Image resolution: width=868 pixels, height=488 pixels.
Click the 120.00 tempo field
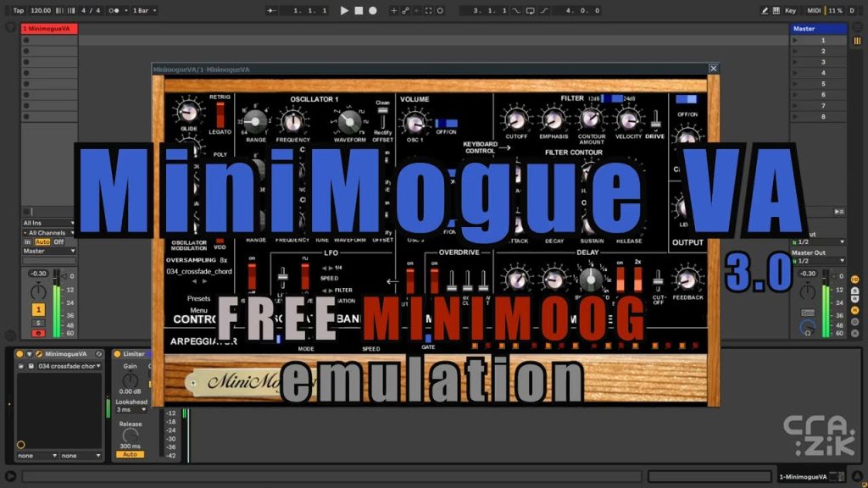point(41,10)
